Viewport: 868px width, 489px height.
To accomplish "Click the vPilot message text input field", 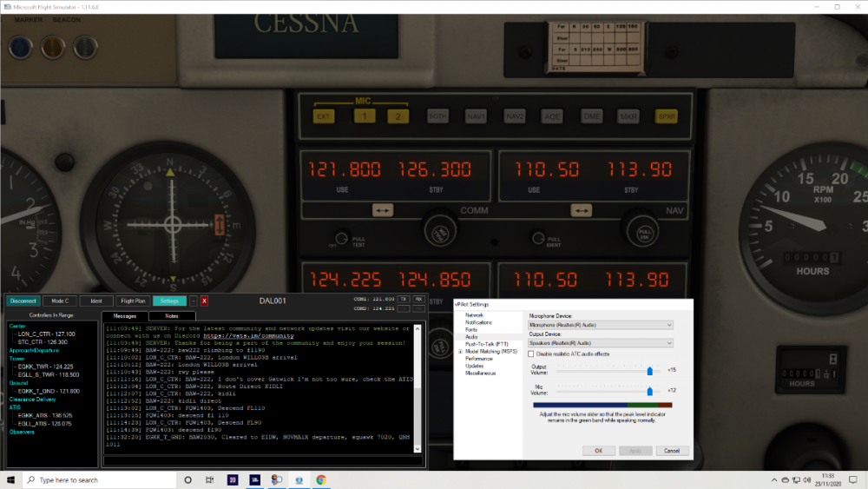I will (x=263, y=460).
